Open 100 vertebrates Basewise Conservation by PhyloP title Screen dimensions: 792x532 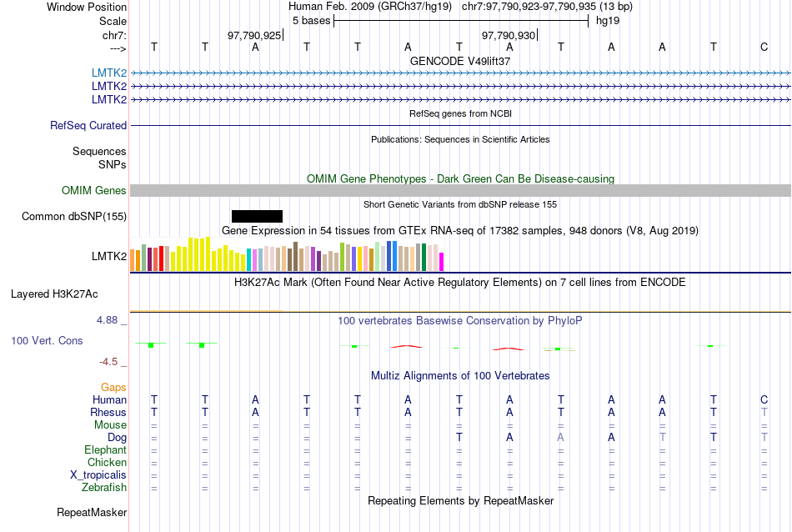[x=459, y=321]
